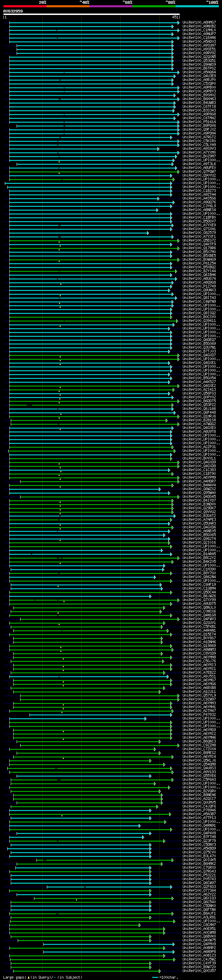
Task: Click the UniRef100_P61254 hit label
Action: point(199,263)
